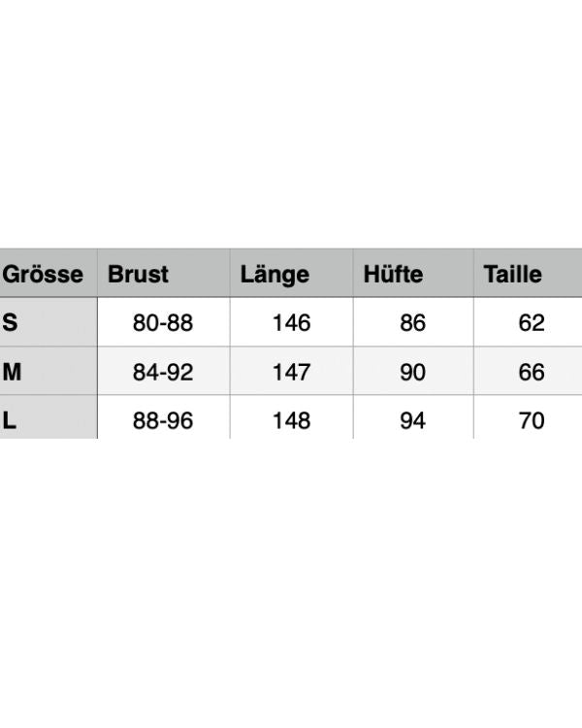Screen dimensions: 582x728
Task: Select the Taille value 62
Action: (532, 322)
